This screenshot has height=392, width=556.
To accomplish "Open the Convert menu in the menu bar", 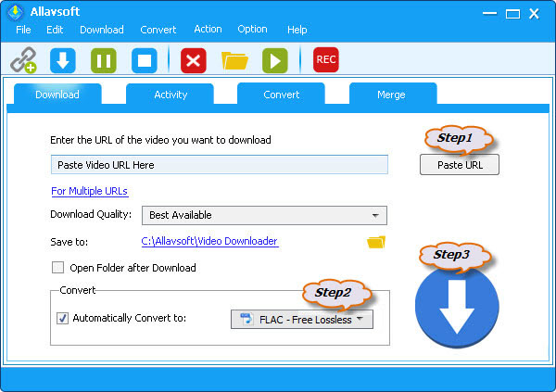I will 158,30.
